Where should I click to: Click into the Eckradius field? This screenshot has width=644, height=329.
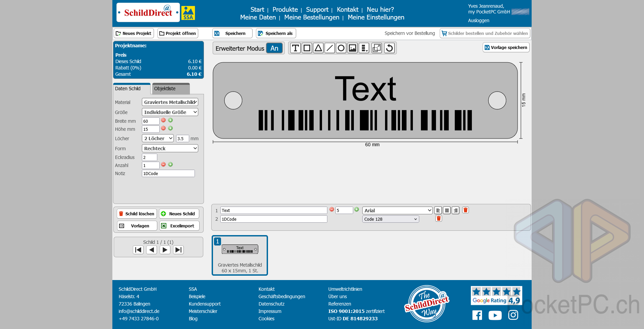(150, 157)
